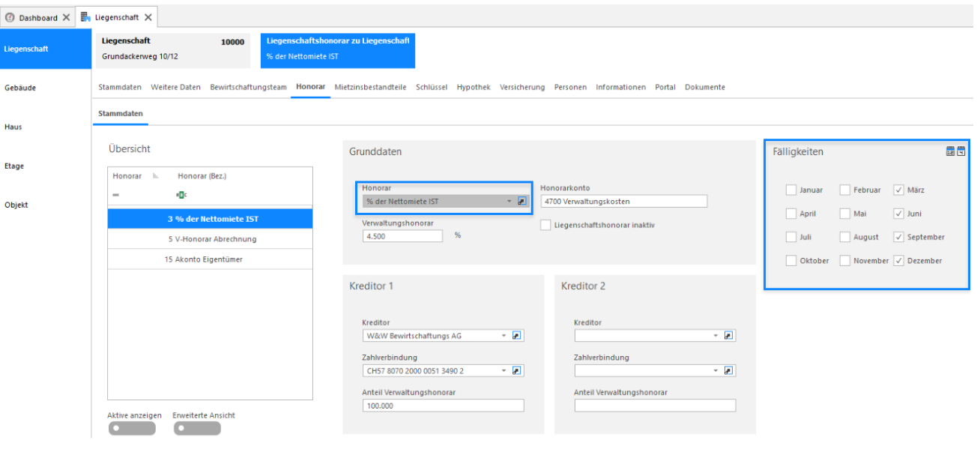Switch on Erweiterte Ansicht
This screenshot has height=458, width=980.
pyautogui.click(x=197, y=428)
